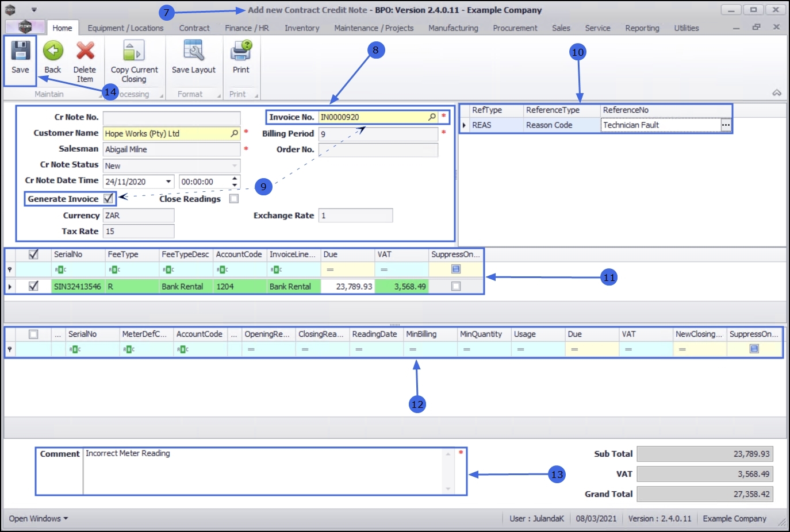
Task: Click the Technician Fault ellipsis button
Action: 726,125
